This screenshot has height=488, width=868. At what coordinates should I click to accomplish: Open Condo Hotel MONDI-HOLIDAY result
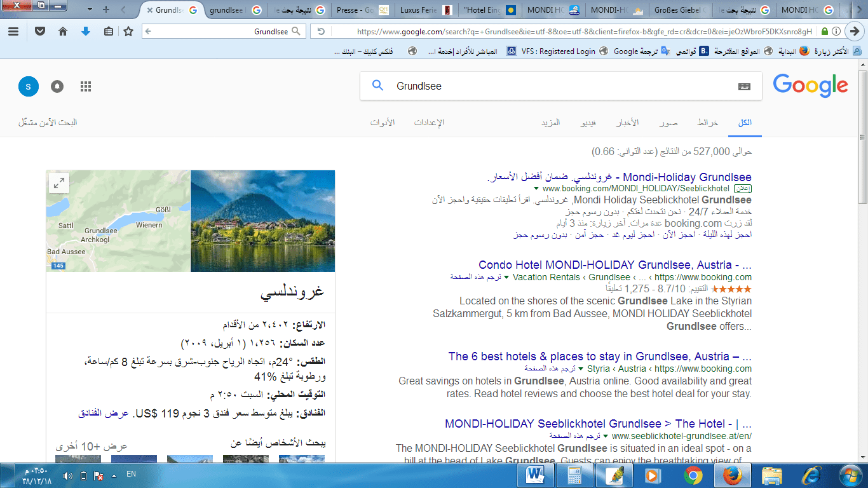(x=615, y=265)
